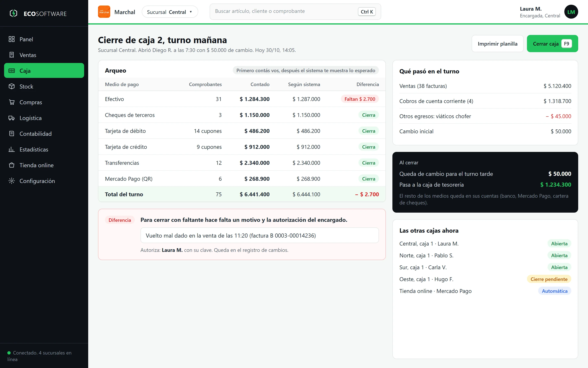Click the green Cerrar caja button
Screen dimensions: 588x368
click(552, 44)
